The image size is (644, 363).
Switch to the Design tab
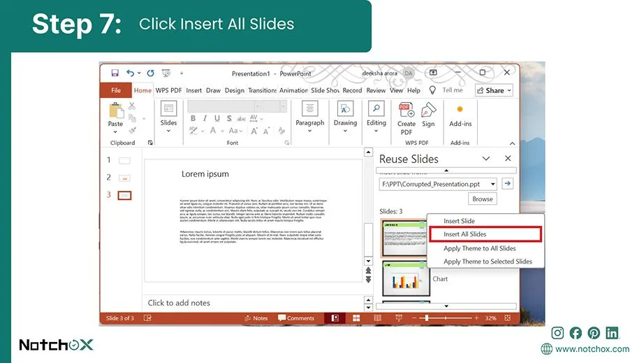click(235, 90)
